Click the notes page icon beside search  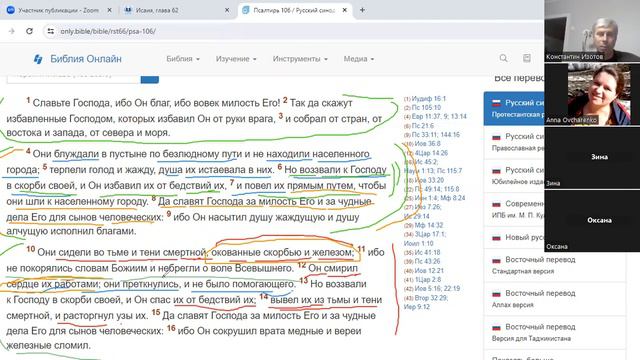(x=527, y=58)
